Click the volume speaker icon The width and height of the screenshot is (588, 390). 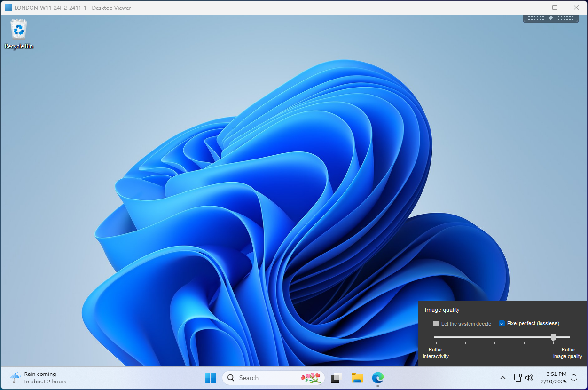pos(529,378)
